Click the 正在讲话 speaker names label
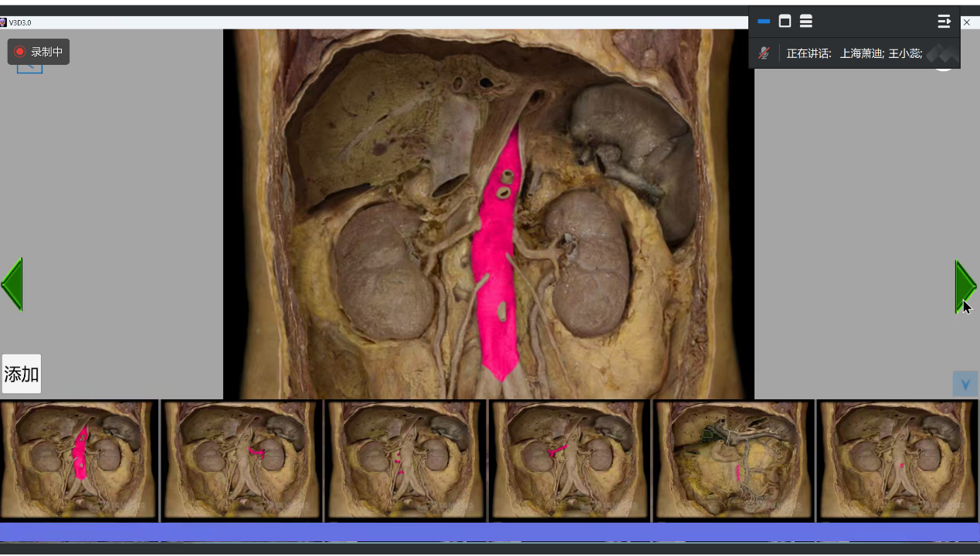This screenshot has width=980, height=556. click(854, 53)
